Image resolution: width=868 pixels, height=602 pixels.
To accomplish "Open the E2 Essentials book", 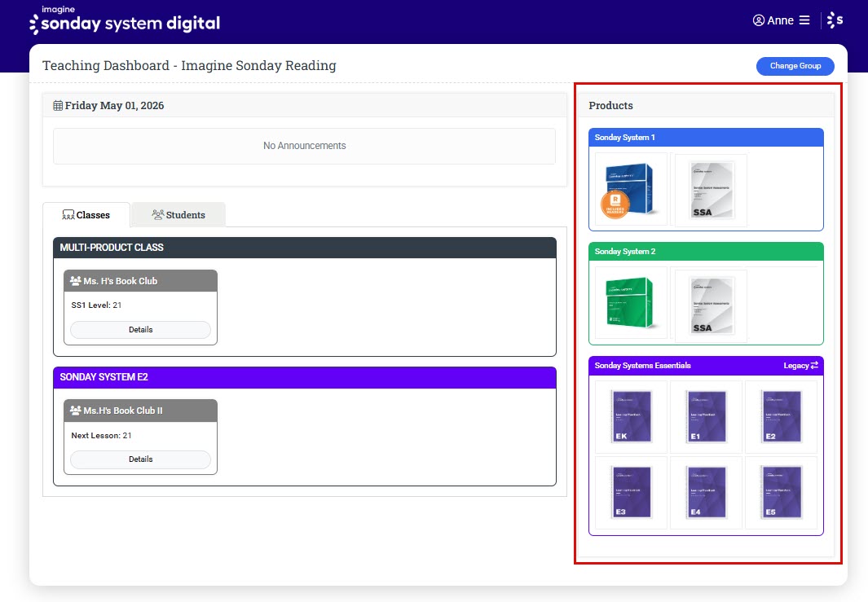I will point(781,416).
